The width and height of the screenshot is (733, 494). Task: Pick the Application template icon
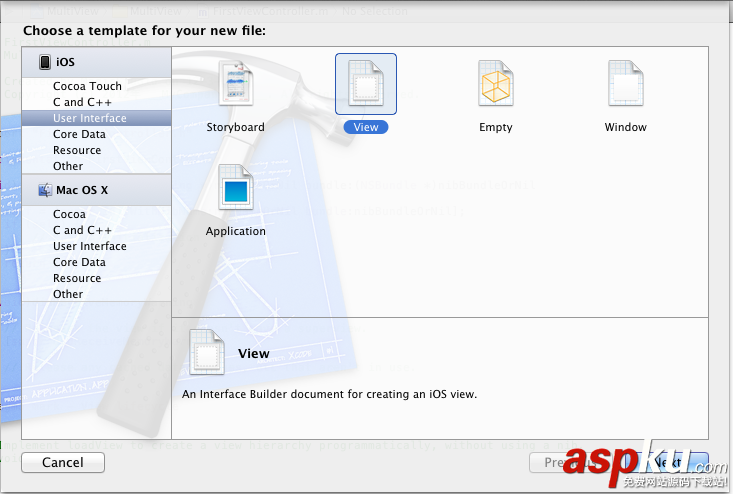click(236, 188)
